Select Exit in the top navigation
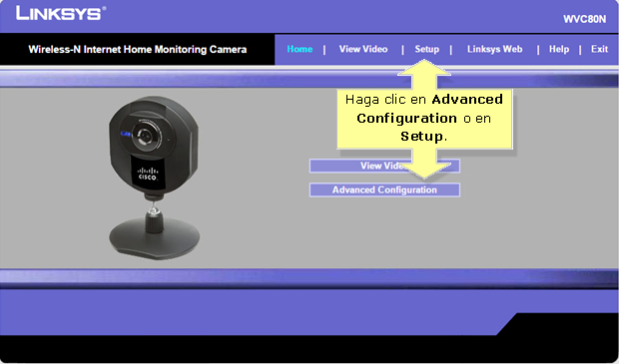This screenshot has height=364, width=619. point(599,49)
